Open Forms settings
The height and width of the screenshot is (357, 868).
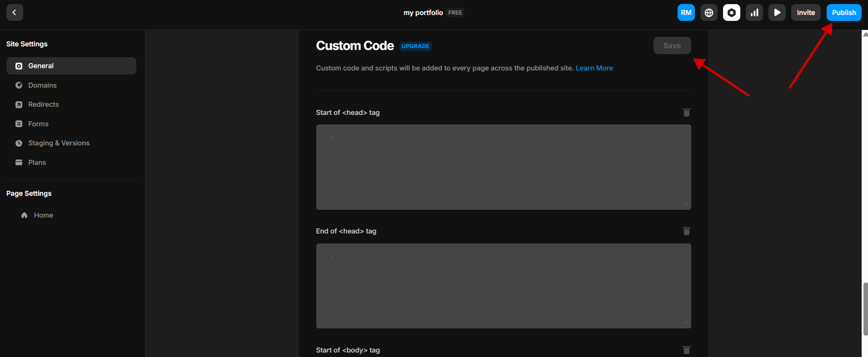click(x=71, y=124)
